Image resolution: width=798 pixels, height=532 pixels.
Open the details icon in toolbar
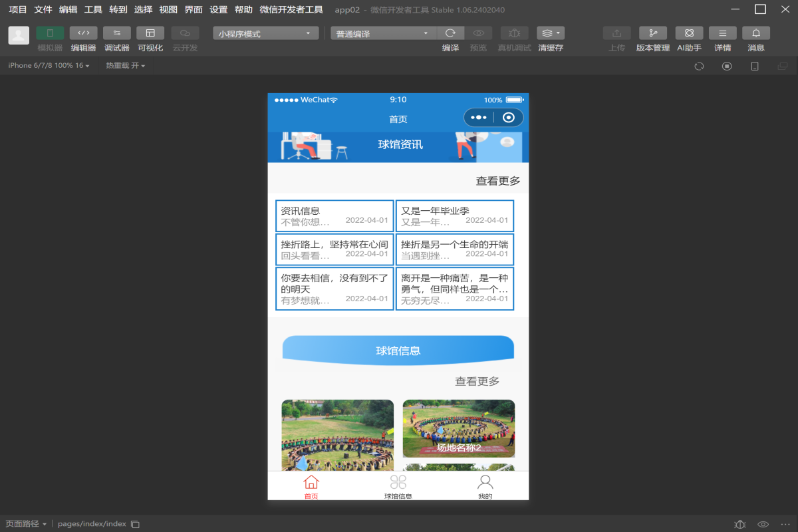[x=722, y=33]
